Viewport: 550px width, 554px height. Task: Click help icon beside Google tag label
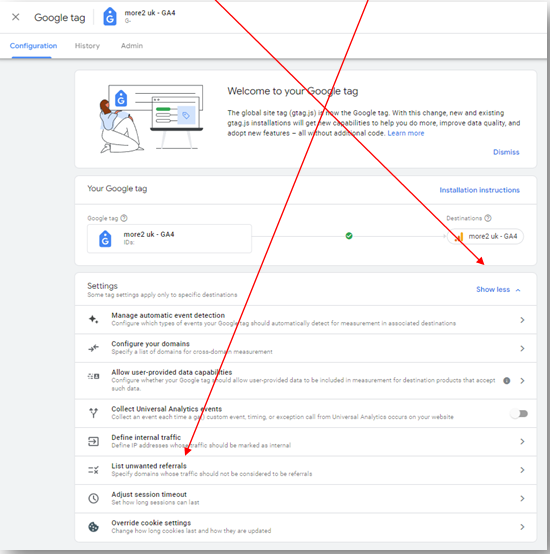[124, 218]
